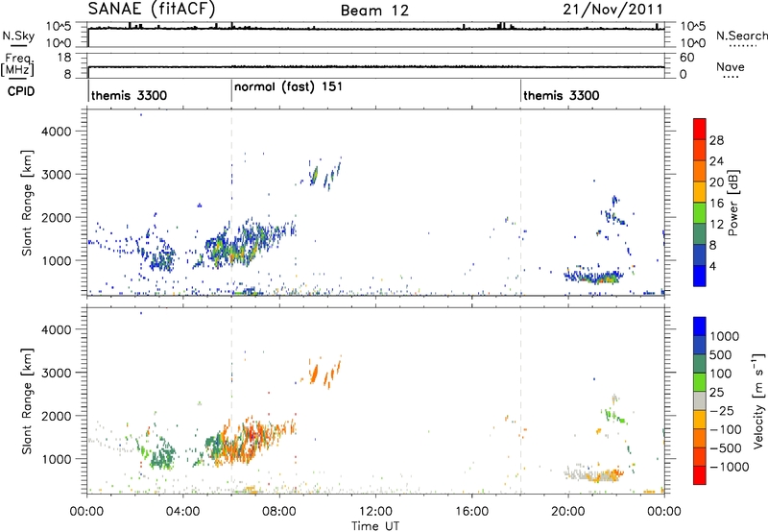Click the light green segment of Power colorbar
768x532 pixels.
click(700, 213)
